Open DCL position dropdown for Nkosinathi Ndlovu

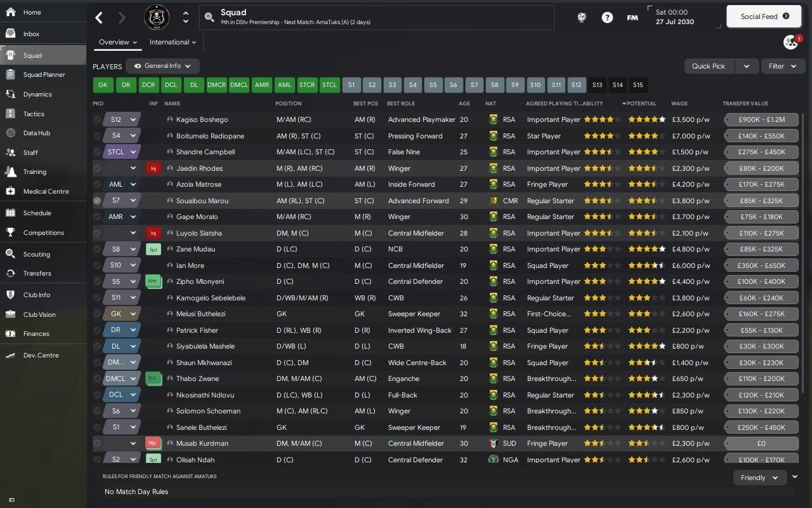[122, 394]
